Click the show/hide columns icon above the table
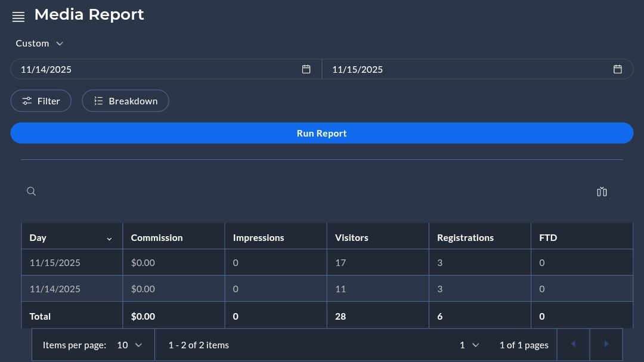644x362 pixels. point(602,191)
